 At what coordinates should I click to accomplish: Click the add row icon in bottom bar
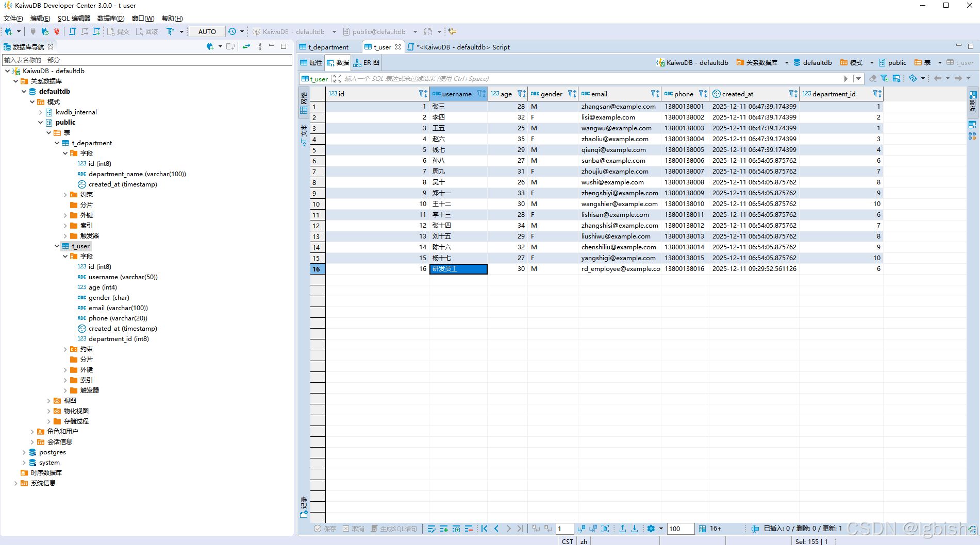444,529
